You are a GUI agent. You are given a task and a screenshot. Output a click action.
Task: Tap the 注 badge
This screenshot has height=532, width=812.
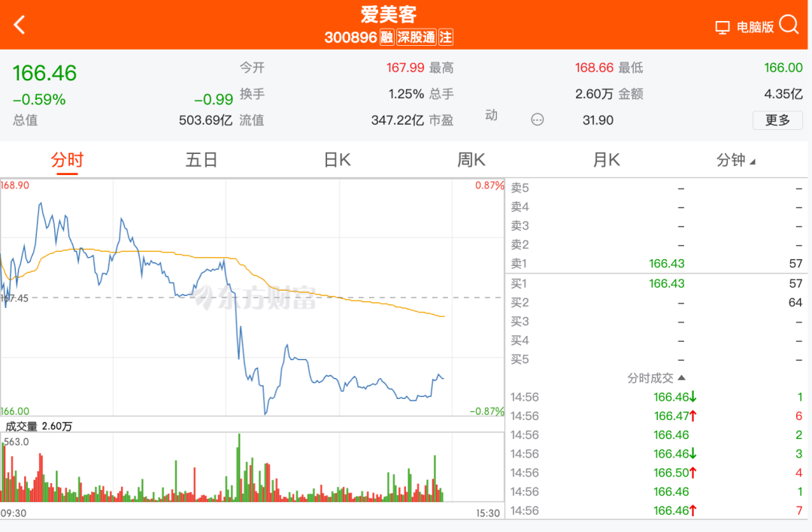coord(446,37)
